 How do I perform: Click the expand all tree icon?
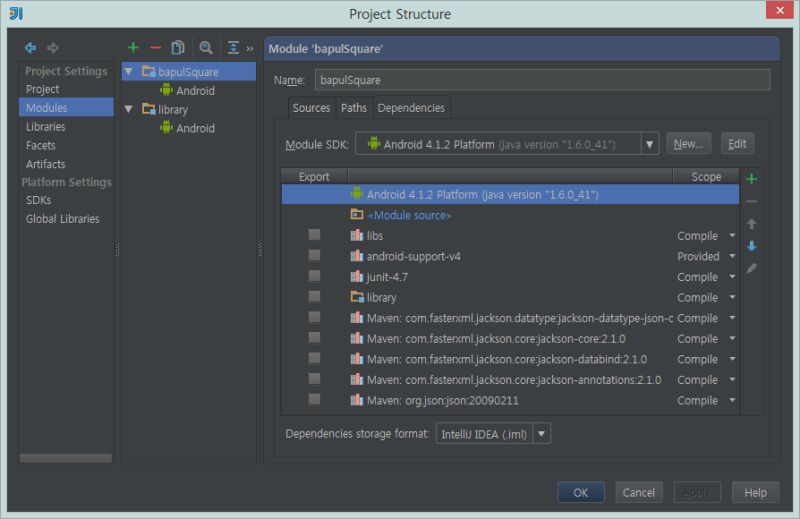pyautogui.click(x=233, y=47)
